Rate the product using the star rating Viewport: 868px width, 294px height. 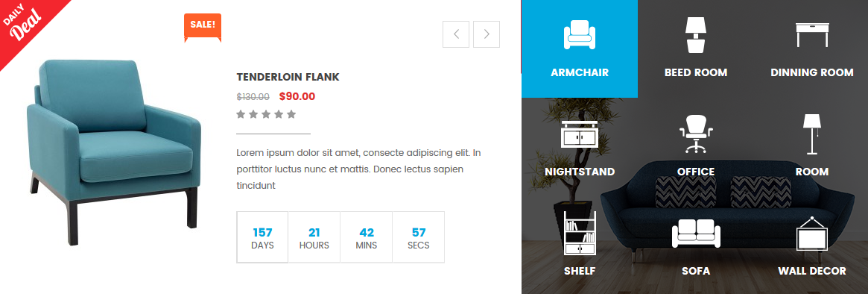click(x=266, y=114)
